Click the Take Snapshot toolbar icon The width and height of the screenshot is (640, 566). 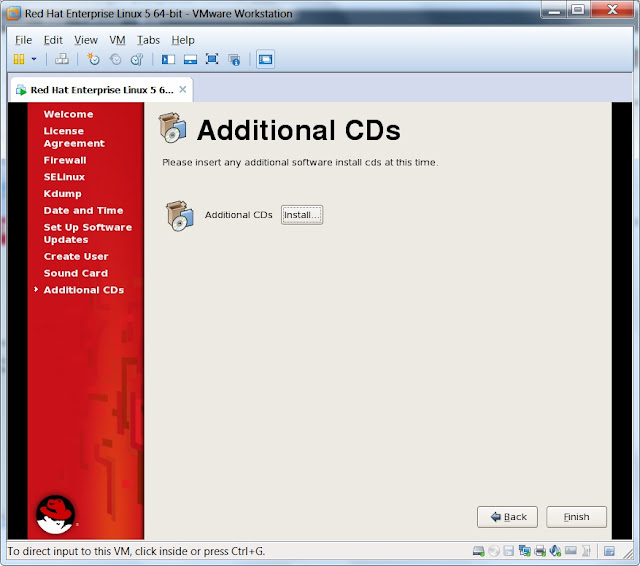pos(93,59)
